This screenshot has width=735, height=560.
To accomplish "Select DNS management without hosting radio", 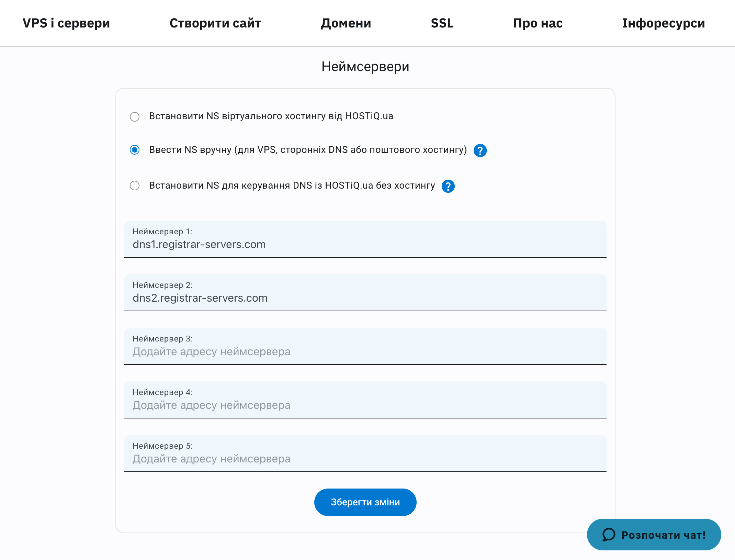I will (x=135, y=186).
